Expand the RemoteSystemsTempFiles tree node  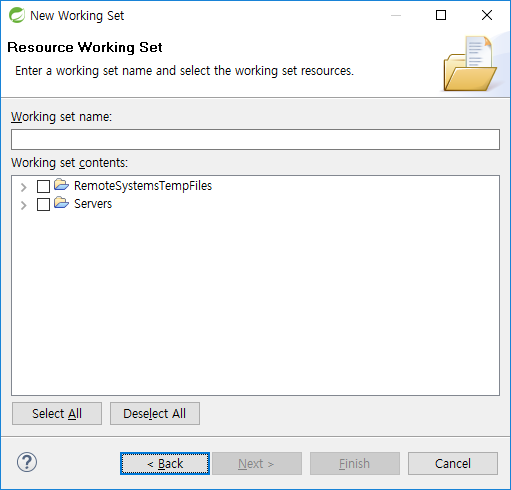click(x=23, y=187)
